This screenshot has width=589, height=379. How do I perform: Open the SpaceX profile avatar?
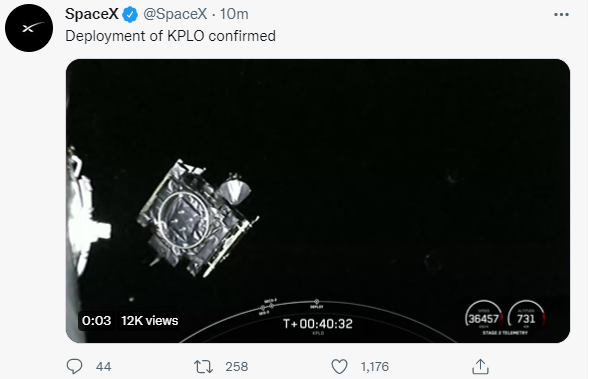click(x=29, y=28)
